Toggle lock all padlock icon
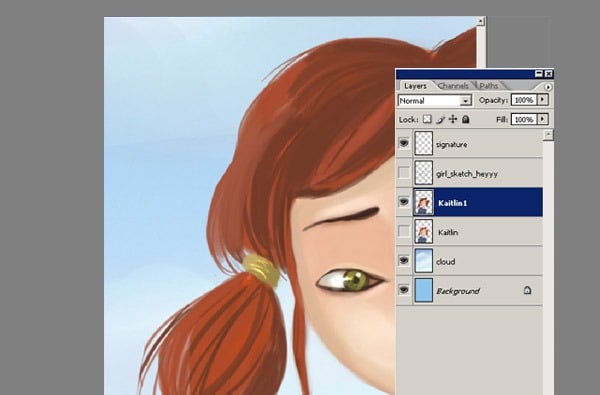This screenshot has height=395, width=600. 466,119
